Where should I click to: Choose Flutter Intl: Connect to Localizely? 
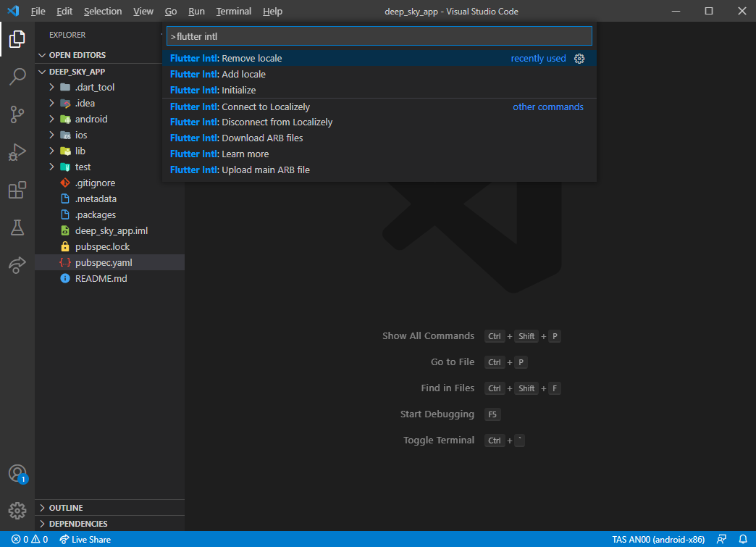[x=379, y=107]
